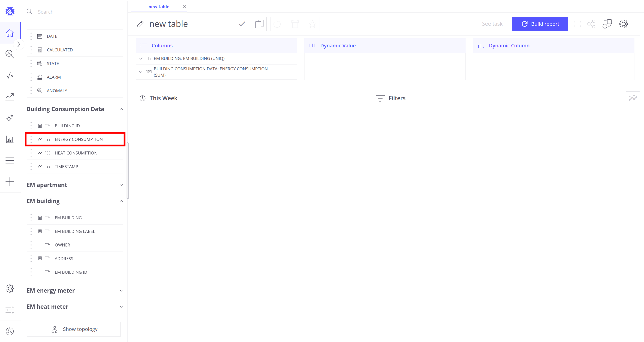Expand the EM energy meter section
This screenshot has width=644, height=342.
pos(121,291)
